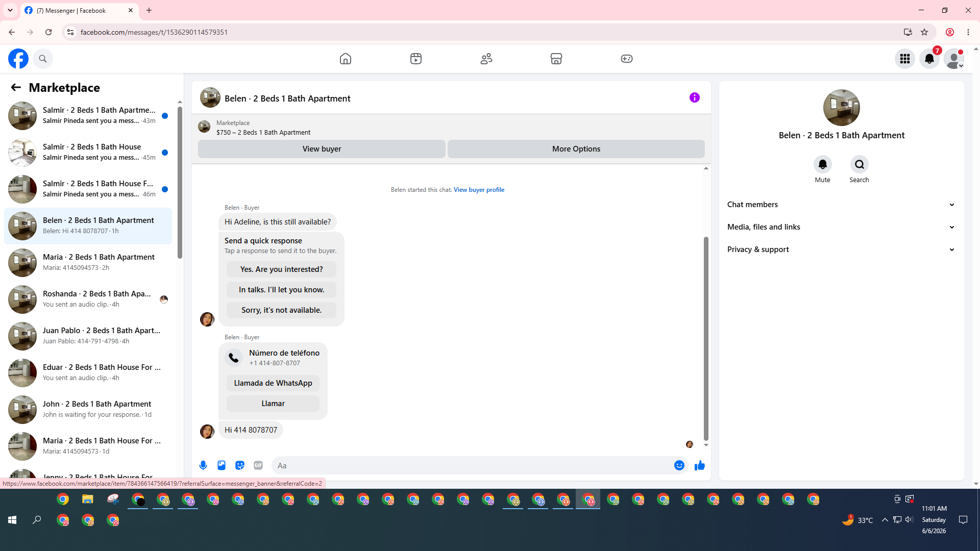The width and height of the screenshot is (980, 551).
Task: Send quick reply 'Sorry, it's not available.'
Action: [282, 310]
